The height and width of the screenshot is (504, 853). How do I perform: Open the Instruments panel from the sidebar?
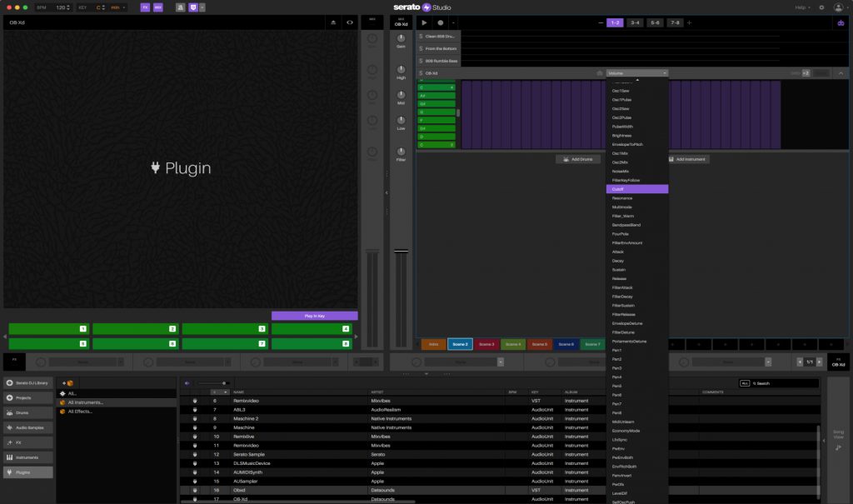(x=27, y=457)
